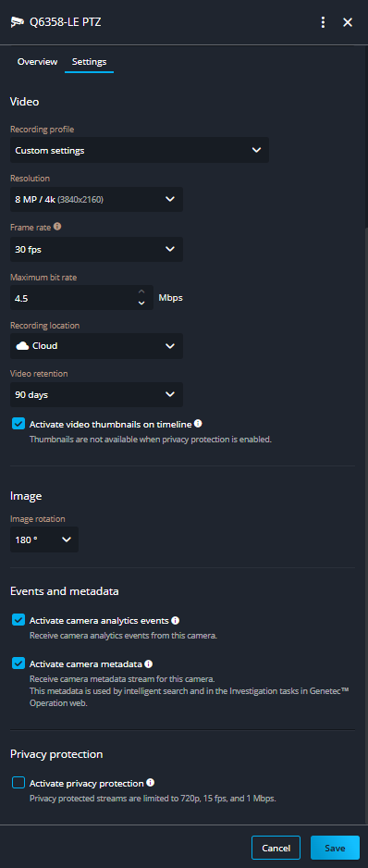Click 'Privacy protected streams are limited' note
The width and height of the screenshot is (368, 868).
[153, 799]
